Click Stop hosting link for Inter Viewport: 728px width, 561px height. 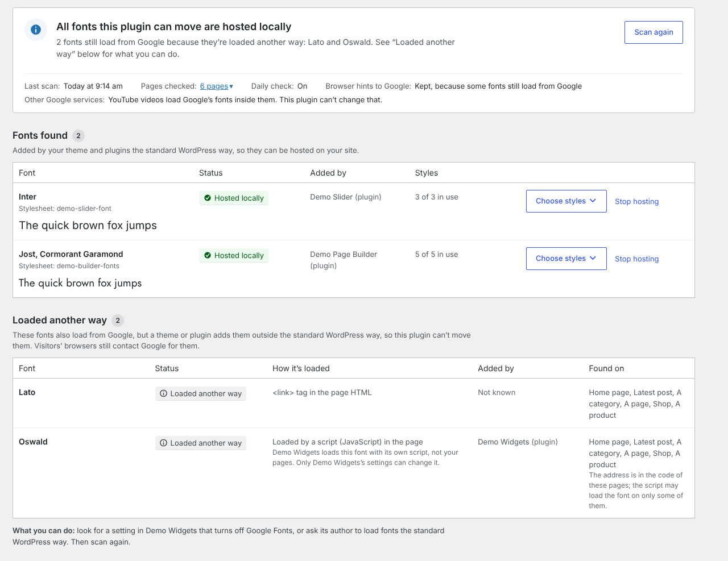click(x=636, y=202)
